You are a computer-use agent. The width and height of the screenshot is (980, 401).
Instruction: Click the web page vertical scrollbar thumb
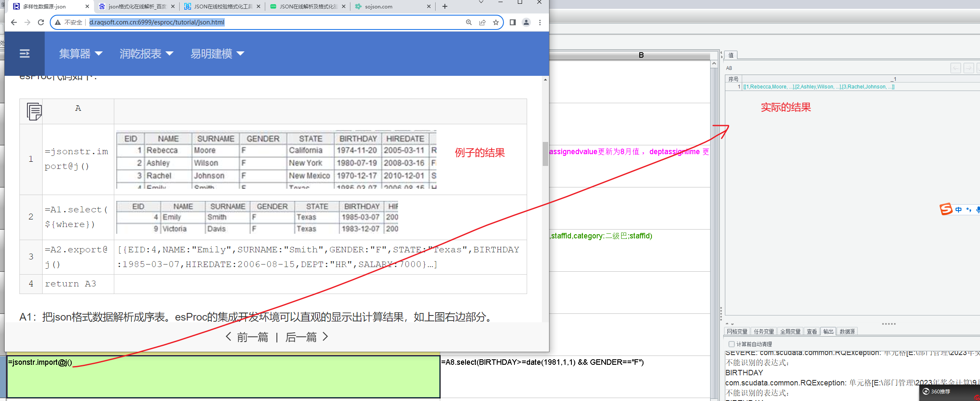(545, 154)
